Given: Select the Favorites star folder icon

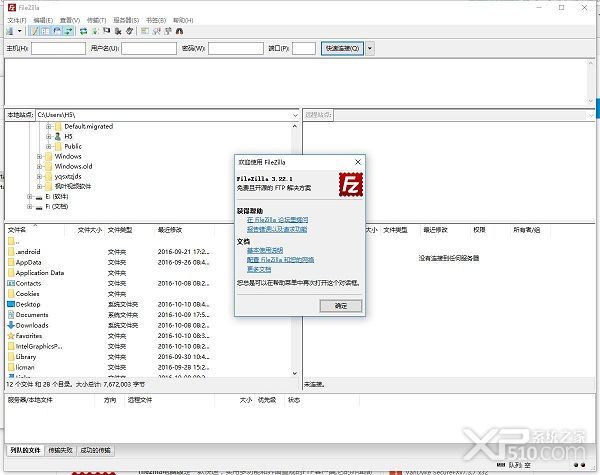Looking at the screenshot, I should pos(11,336).
